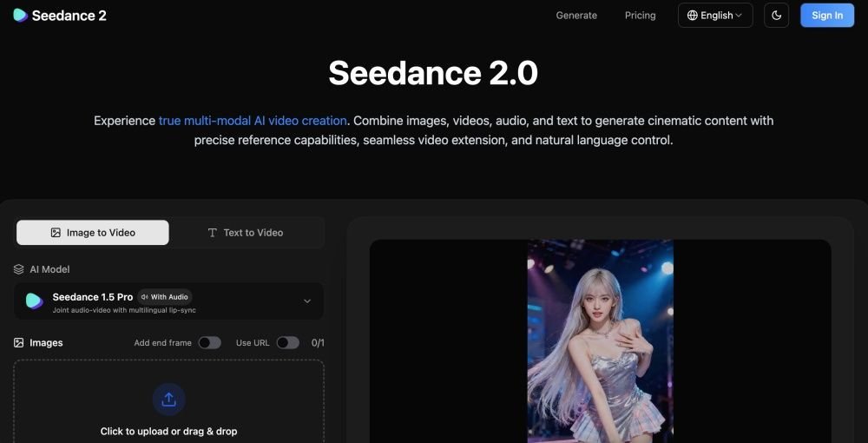
Task: Click the silver-haired dancer preview video
Action: 600,341
